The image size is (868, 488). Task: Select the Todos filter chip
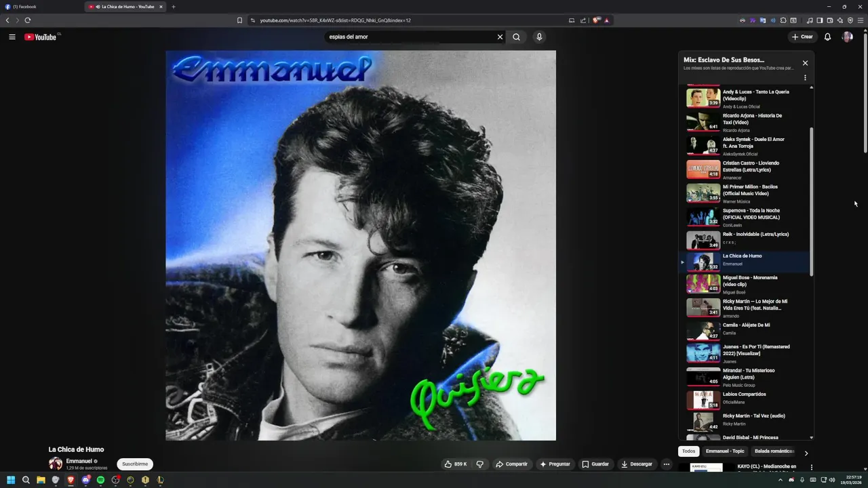pos(688,451)
